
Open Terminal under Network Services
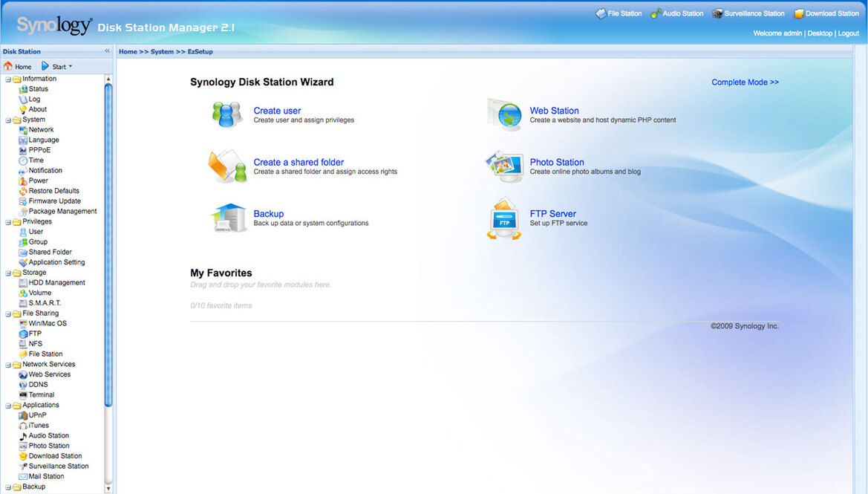[42, 395]
